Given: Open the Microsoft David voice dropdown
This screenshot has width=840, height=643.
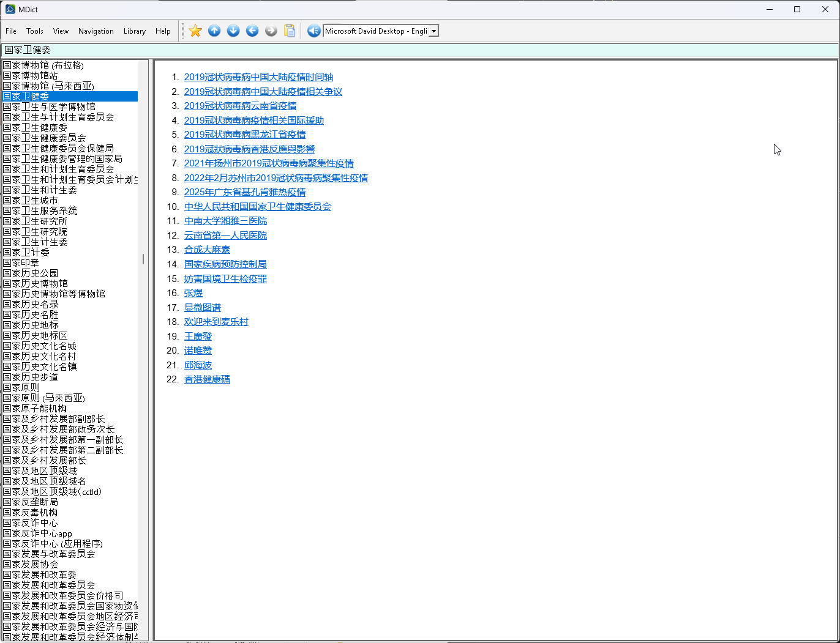Looking at the screenshot, I should (x=433, y=31).
